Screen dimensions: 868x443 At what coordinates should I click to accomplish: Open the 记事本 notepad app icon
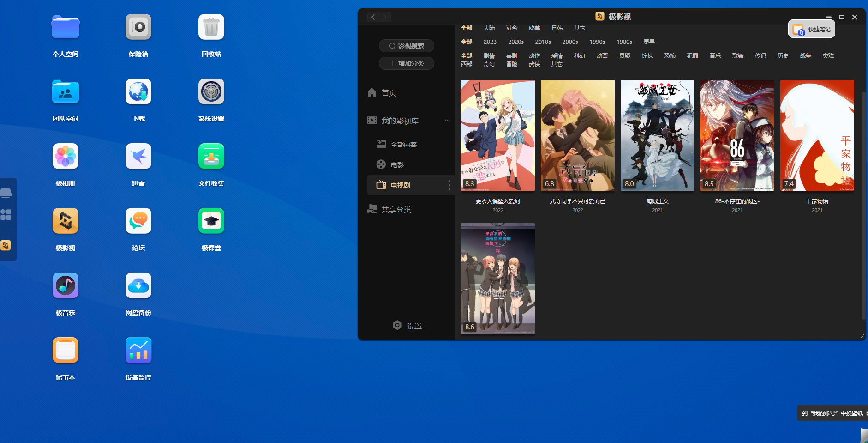coord(66,351)
